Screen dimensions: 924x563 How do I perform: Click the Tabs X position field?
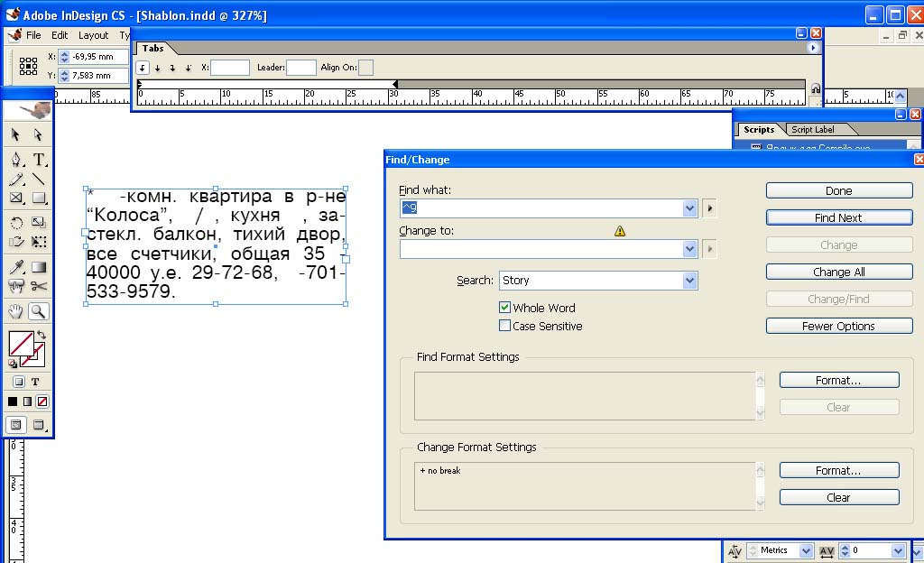(230, 68)
